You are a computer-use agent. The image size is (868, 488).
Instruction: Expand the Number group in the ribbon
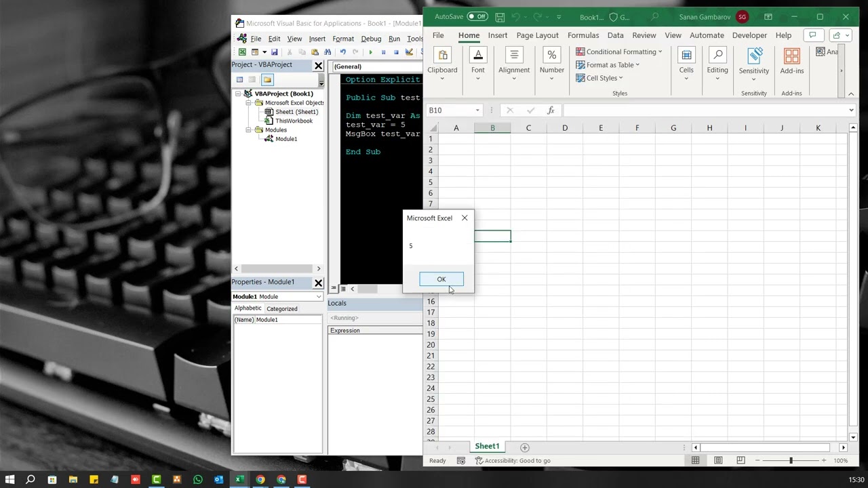[551, 65]
